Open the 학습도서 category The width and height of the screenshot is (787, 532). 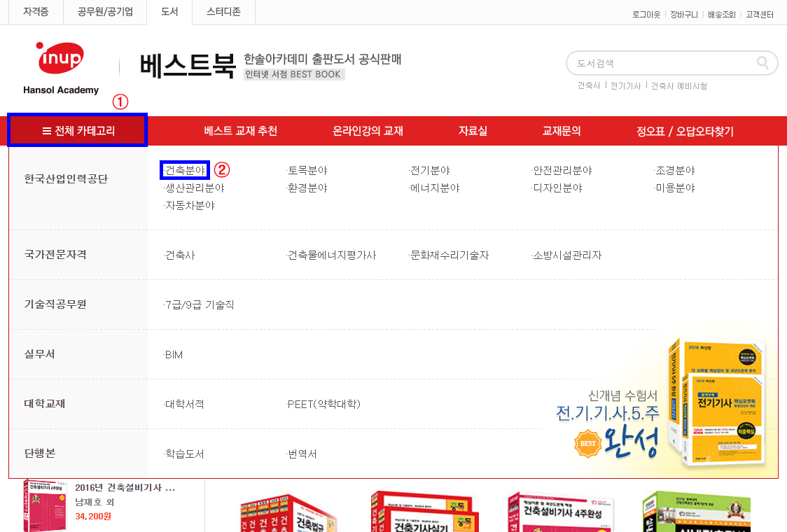coord(183,454)
